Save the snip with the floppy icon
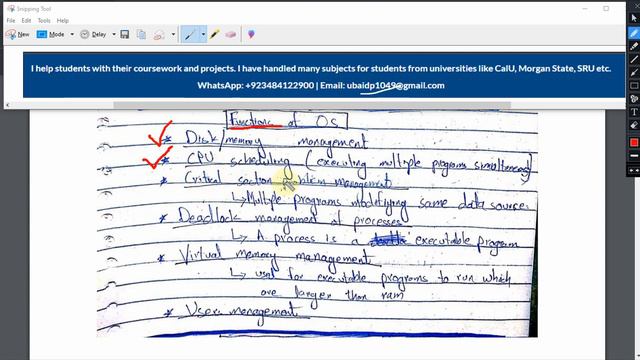This screenshot has width=640, height=360. tap(125, 35)
